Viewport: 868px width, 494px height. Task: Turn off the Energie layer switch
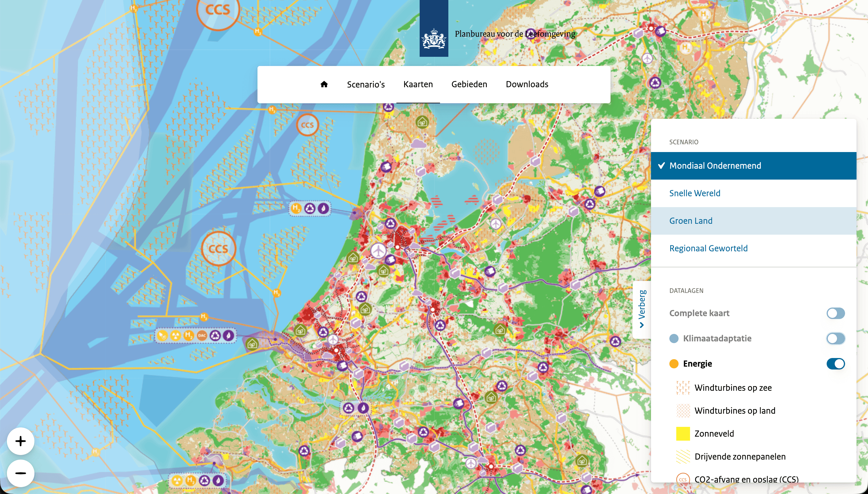click(835, 364)
